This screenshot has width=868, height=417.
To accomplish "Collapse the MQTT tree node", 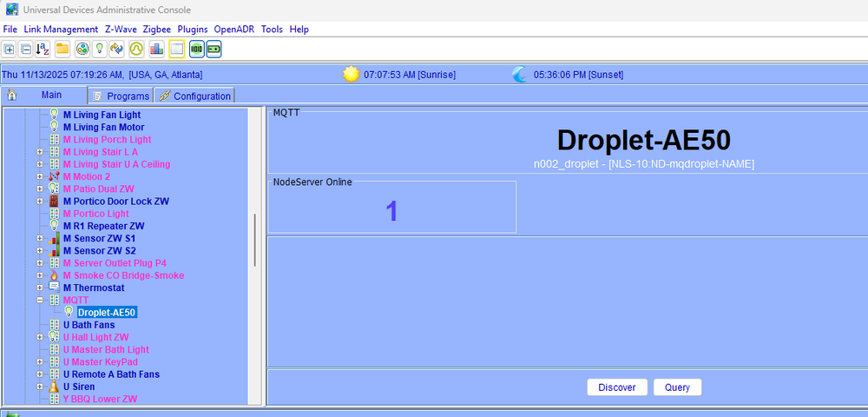I will click(x=40, y=300).
